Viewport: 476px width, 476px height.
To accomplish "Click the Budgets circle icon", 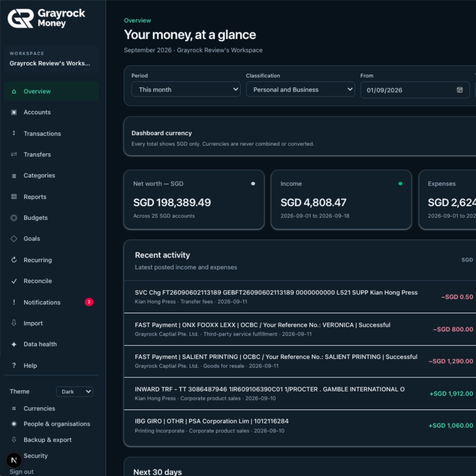I will pyautogui.click(x=13, y=218).
